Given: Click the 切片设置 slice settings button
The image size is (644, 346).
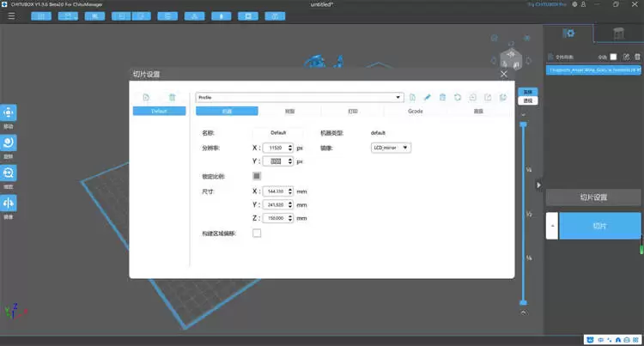Looking at the screenshot, I should 594,197.
